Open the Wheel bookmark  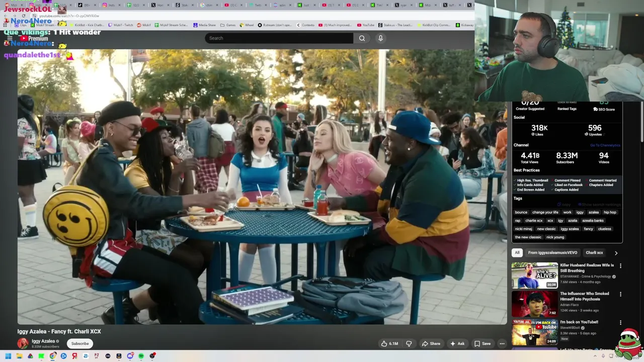tap(247, 25)
